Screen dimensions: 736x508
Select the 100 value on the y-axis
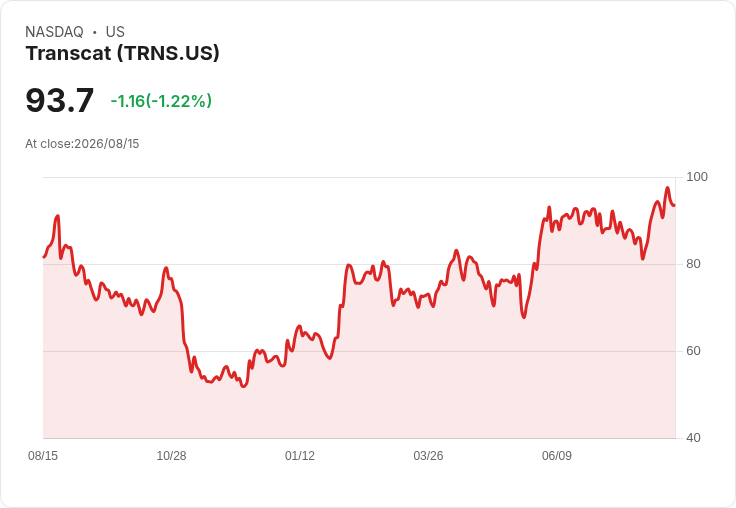pos(697,177)
